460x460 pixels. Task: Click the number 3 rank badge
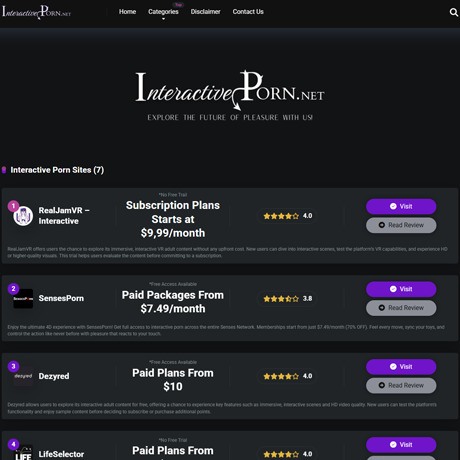13,366
